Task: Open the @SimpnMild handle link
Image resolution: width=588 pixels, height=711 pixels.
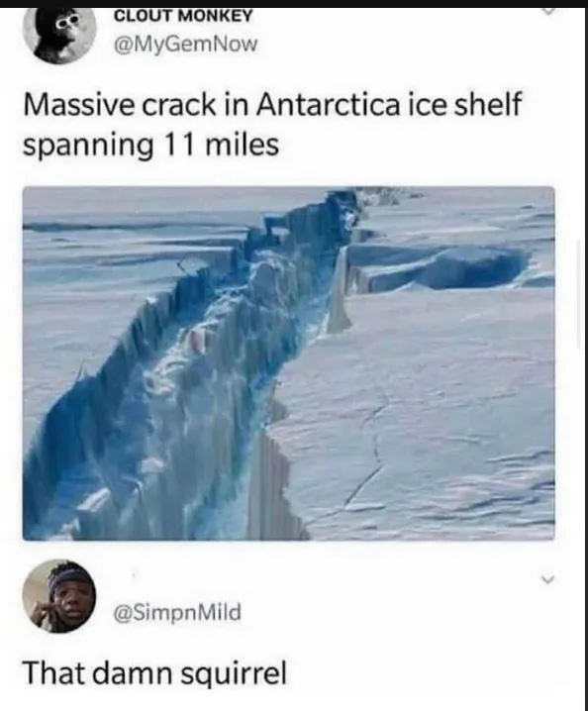Action: [178, 613]
